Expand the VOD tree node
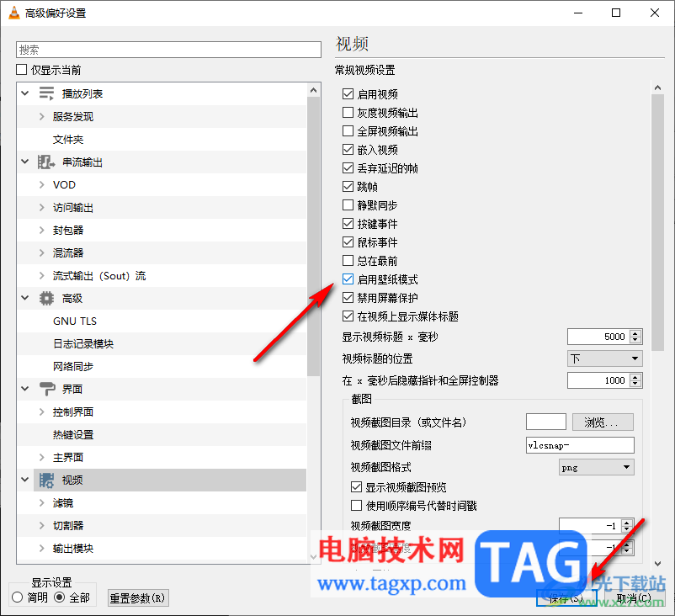 coord(42,184)
